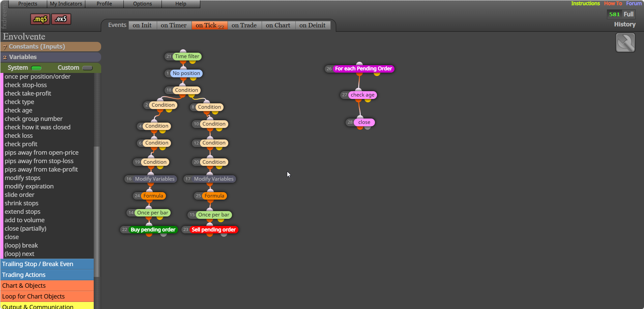Select Modify Variables block 16
The image size is (644, 309).
(154, 179)
